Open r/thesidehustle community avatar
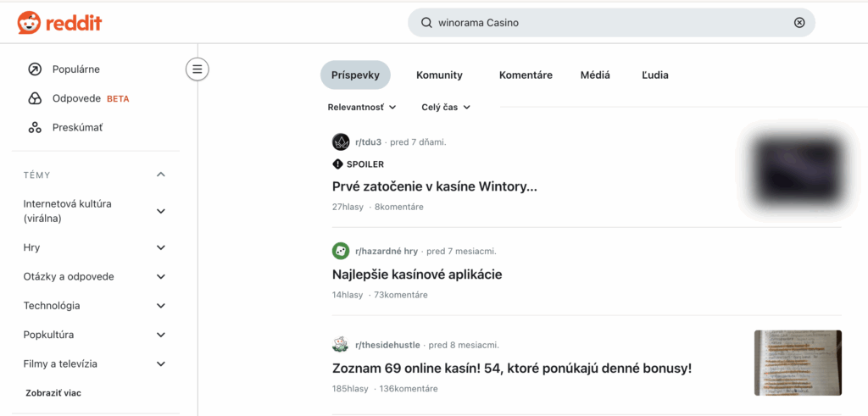Screen dimensions: 868x416 coord(341,345)
